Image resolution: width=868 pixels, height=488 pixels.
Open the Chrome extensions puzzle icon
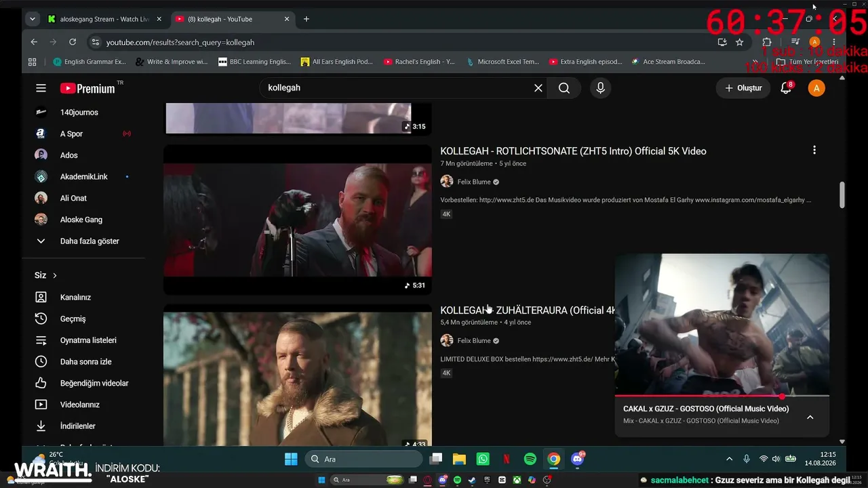click(767, 42)
